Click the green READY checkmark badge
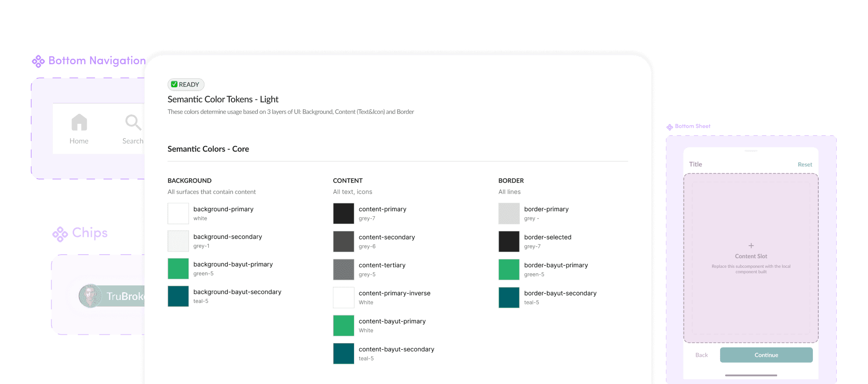 tap(174, 85)
